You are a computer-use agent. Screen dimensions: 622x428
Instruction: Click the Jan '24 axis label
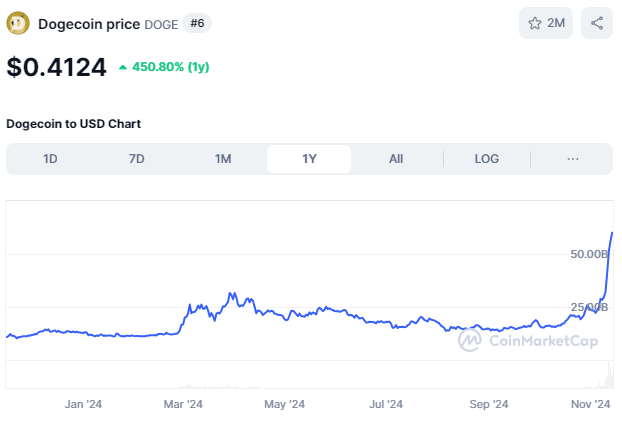[83, 404]
